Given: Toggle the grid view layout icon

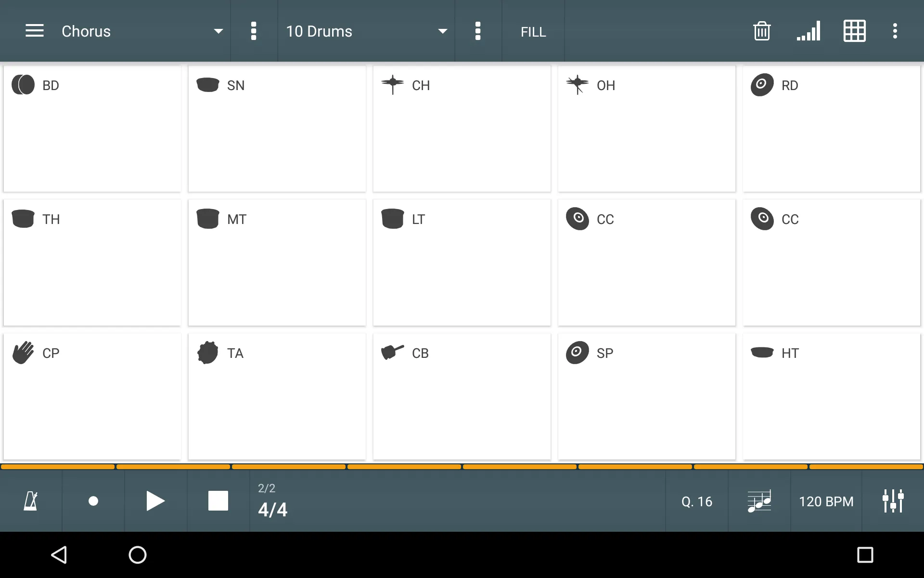Looking at the screenshot, I should (853, 31).
